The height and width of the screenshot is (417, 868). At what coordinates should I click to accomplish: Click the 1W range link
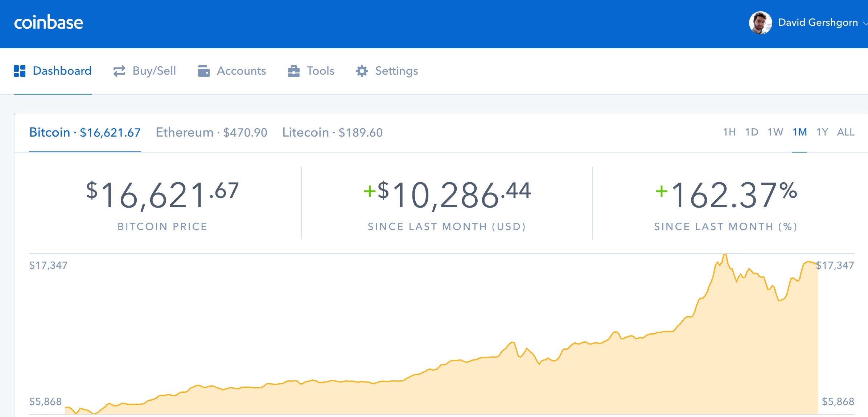point(776,132)
